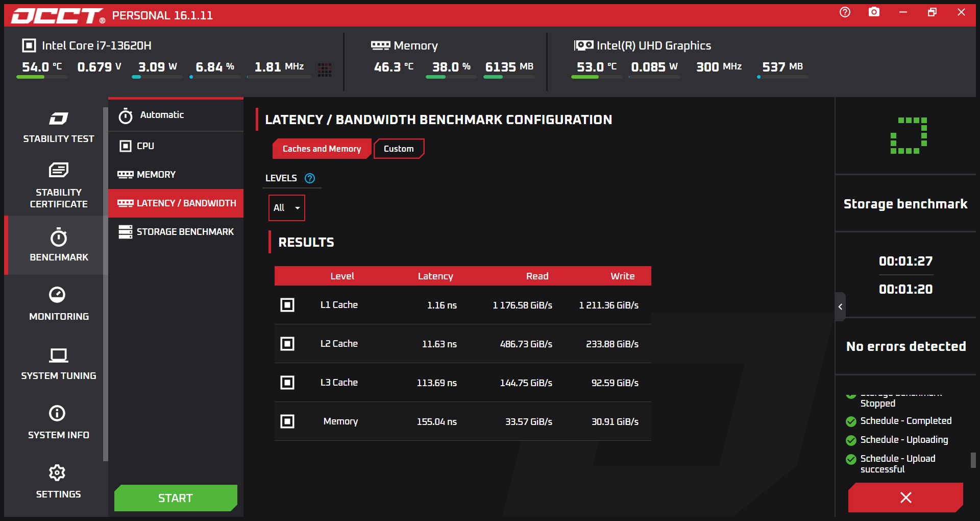
Task: Click the LEVELS help question icon
Action: tap(310, 178)
